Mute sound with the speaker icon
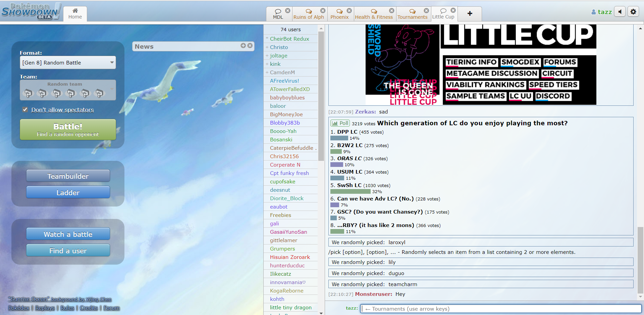 tap(620, 12)
